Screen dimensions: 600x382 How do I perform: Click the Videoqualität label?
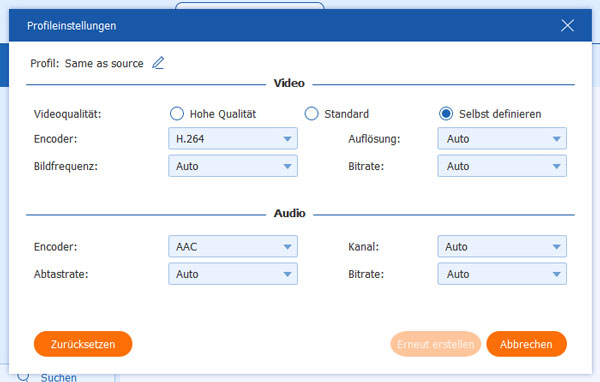pyautogui.click(x=67, y=114)
